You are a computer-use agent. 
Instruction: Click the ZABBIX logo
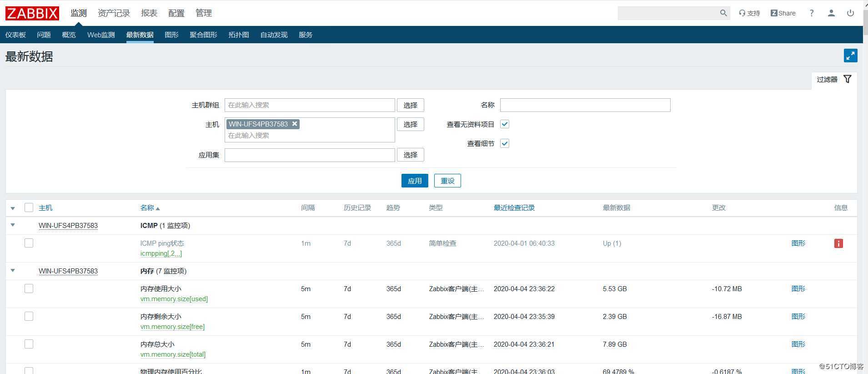pos(32,13)
